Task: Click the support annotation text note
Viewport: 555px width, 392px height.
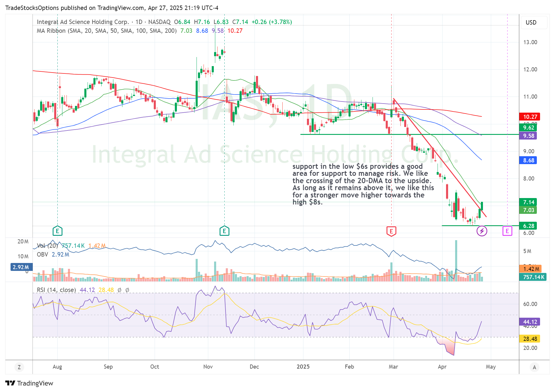Action: (x=363, y=184)
